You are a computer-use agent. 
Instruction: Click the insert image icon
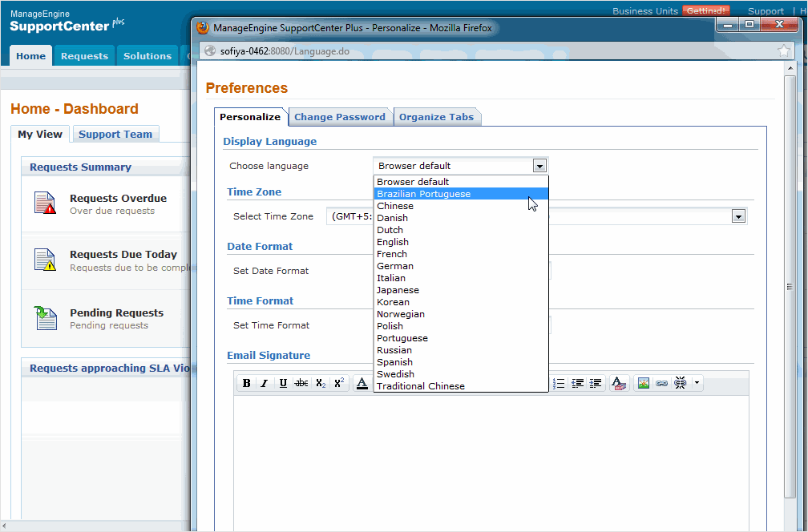[x=643, y=384]
